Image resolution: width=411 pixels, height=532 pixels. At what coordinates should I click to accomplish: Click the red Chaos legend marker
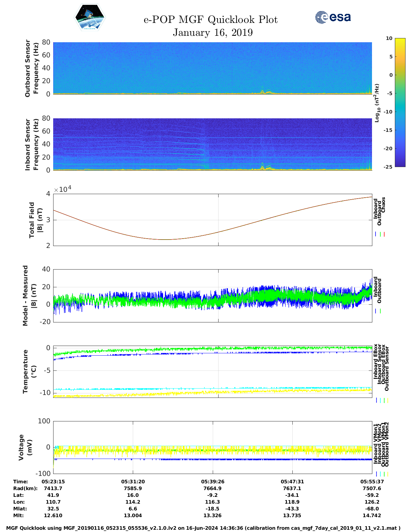[384, 234]
